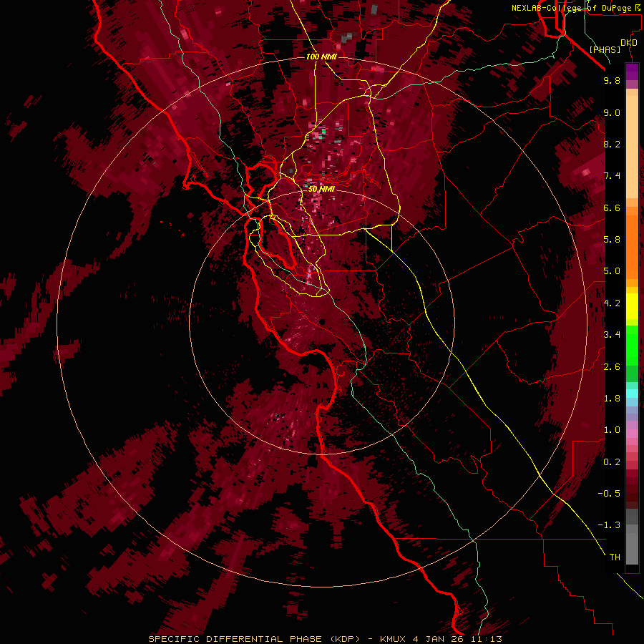
Task: Click the 3.4 scale value
Action: click(612, 335)
